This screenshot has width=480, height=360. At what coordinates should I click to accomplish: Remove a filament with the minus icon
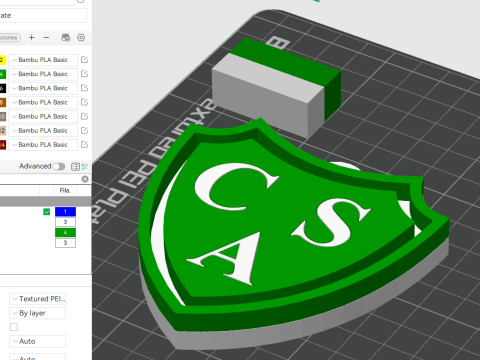pos(46,38)
